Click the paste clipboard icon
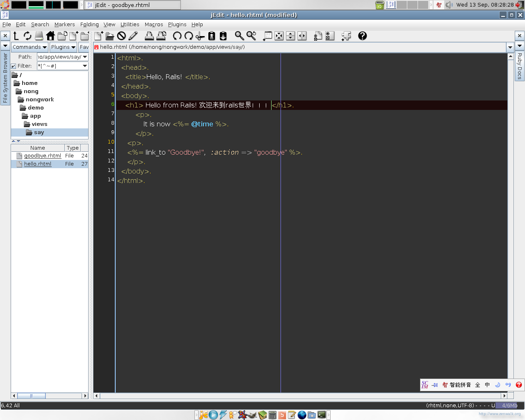 223,36
